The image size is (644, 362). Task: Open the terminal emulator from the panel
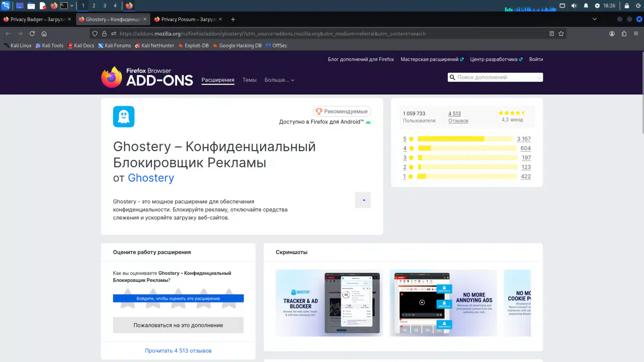[x=64, y=6]
